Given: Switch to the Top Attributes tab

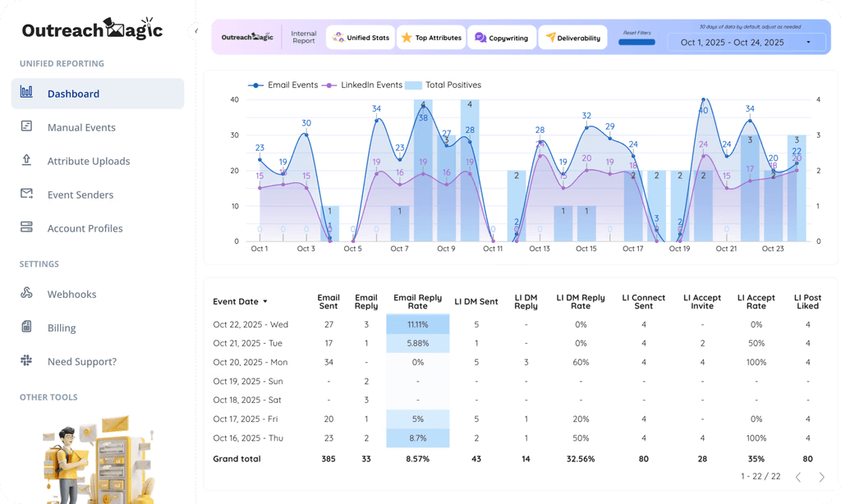Looking at the screenshot, I should [x=431, y=37].
